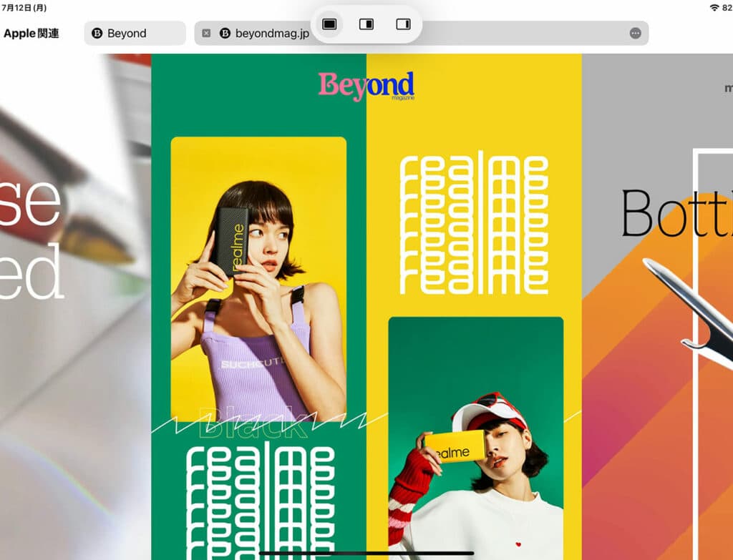The width and height of the screenshot is (733, 560).
Task: Tap the home indicator bar at bottom
Action: point(366,554)
